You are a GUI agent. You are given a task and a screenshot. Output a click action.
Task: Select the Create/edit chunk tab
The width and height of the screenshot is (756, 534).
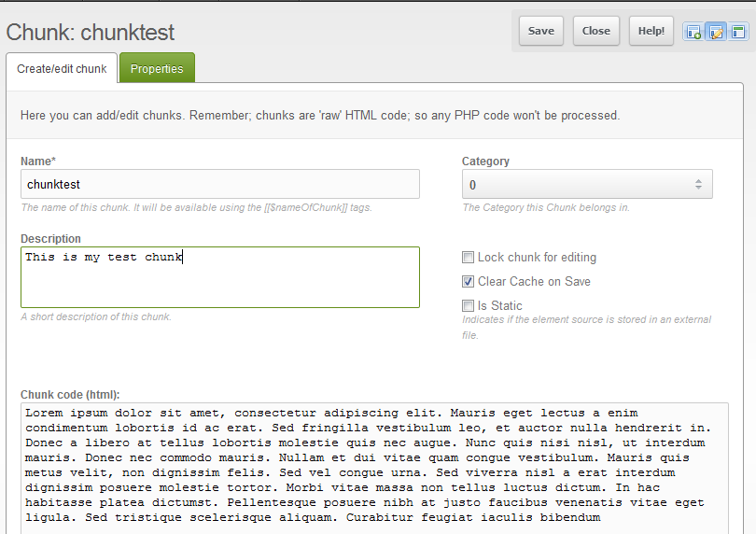click(x=62, y=68)
